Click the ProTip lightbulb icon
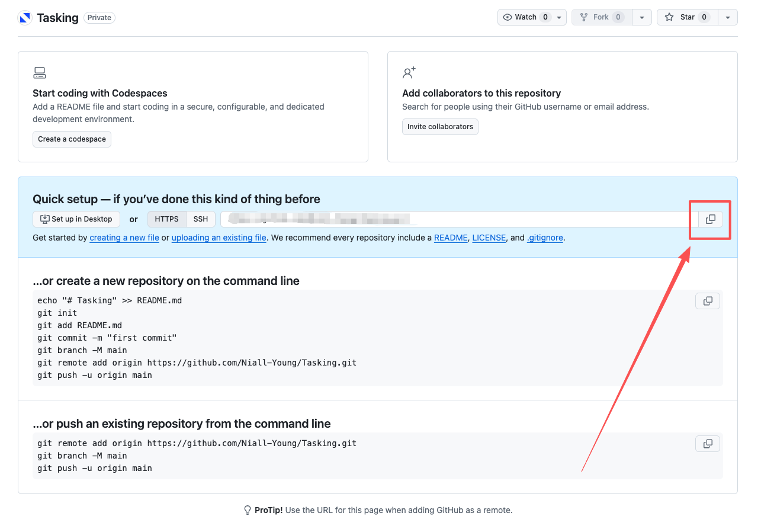The width and height of the screenshot is (761, 532). point(248,510)
